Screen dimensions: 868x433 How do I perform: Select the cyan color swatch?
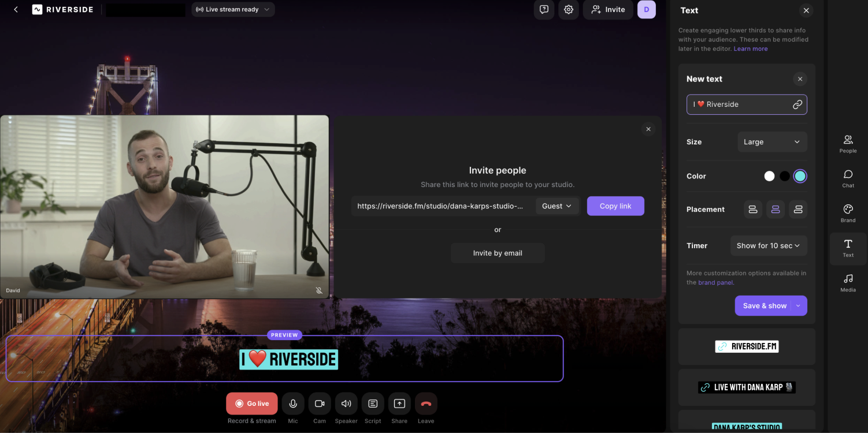point(800,176)
